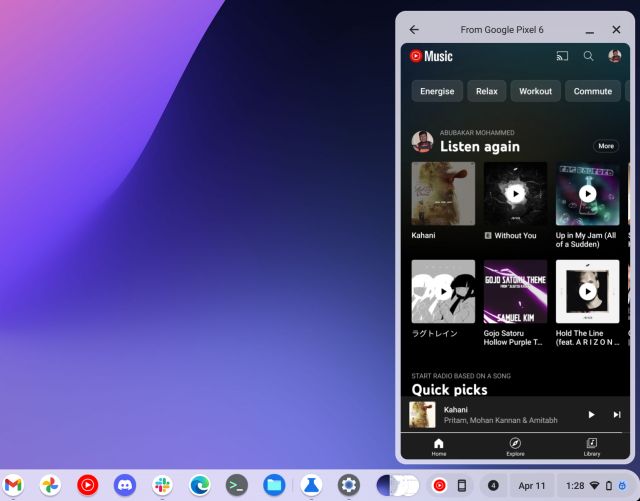
Task: Click the More button beside Listen again
Action: [x=606, y=146]
